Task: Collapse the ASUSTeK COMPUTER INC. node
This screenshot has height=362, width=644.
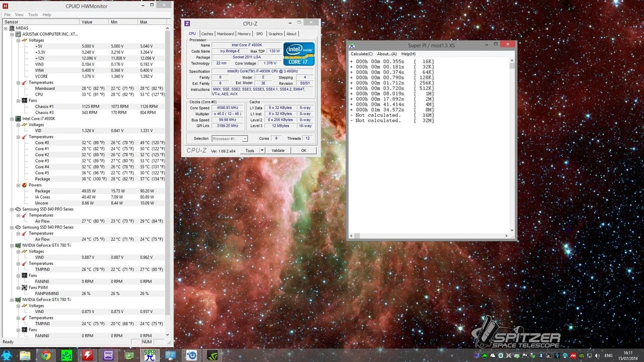Action: (12, 34)
